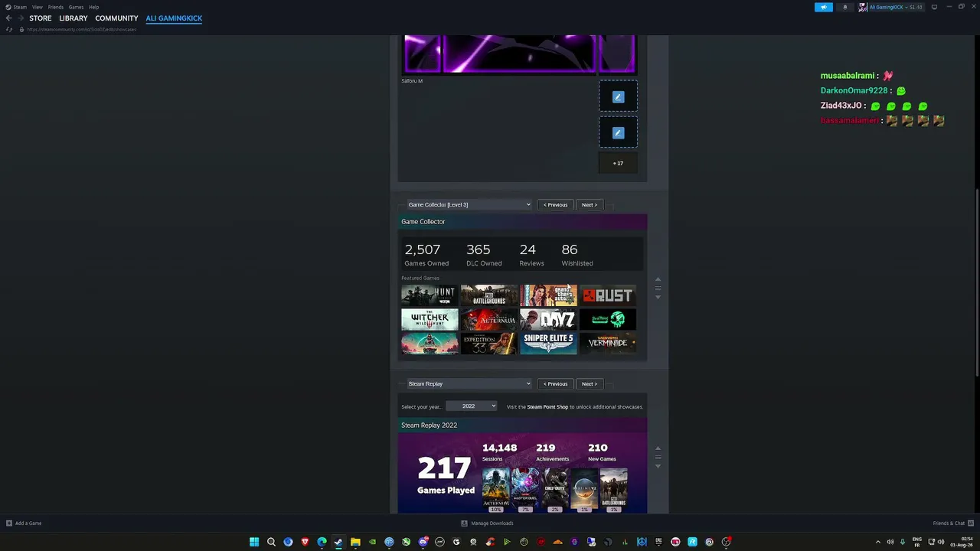Open Manage Downloads
The height and width of the screenshot is (551, 980).
point(487,523)
